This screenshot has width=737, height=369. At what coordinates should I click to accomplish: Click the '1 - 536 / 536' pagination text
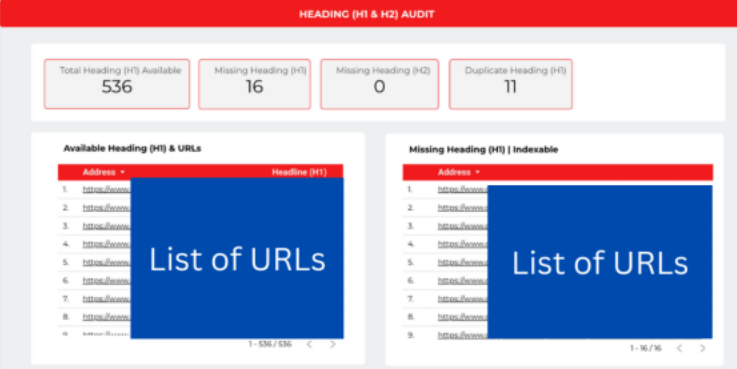click(270, 344)
